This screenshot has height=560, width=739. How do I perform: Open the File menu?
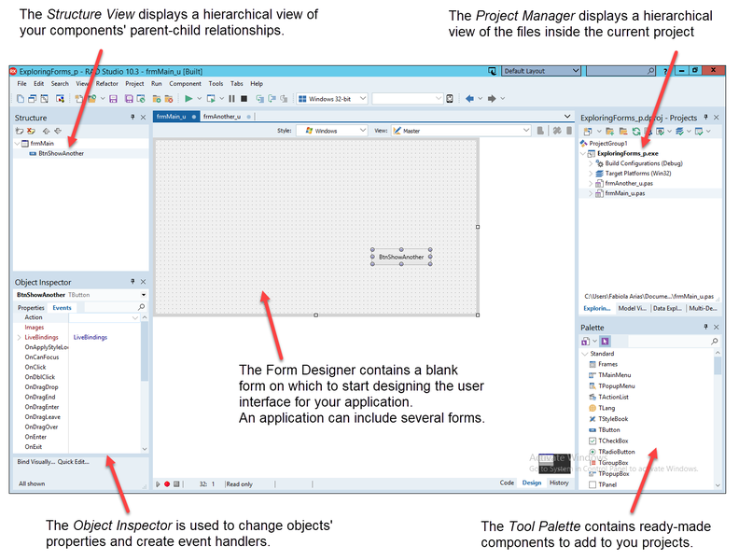click(21, 83)
